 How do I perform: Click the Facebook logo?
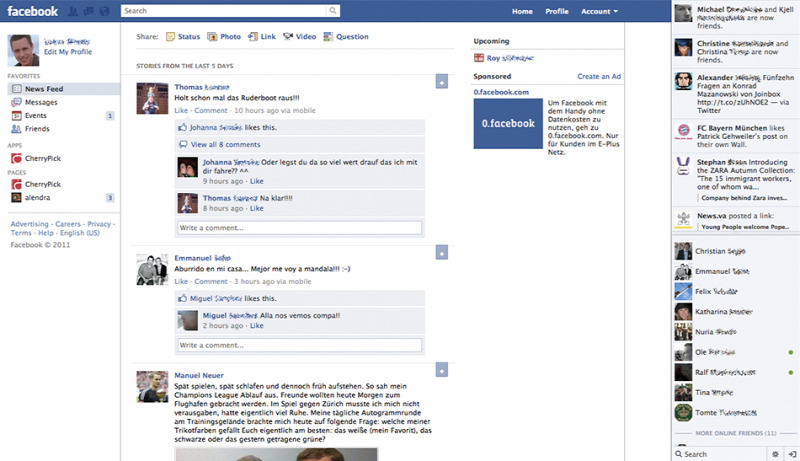[x=33, y=11]
